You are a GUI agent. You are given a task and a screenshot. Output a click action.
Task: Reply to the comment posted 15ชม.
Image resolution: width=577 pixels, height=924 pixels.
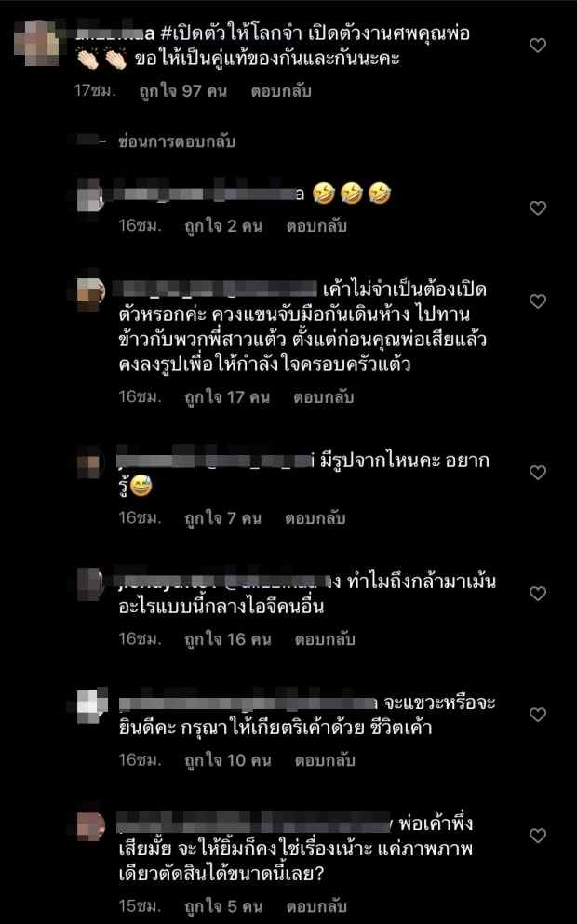pos(316,906)
